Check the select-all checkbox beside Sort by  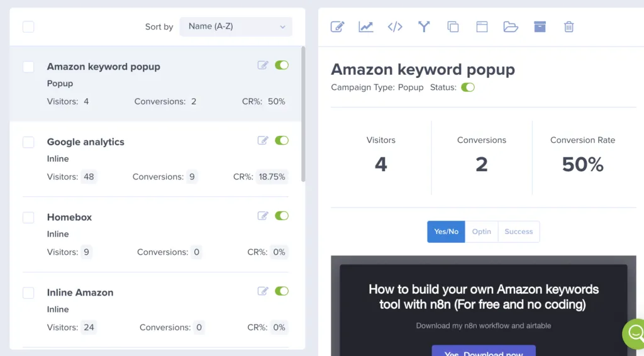(28, 26)
